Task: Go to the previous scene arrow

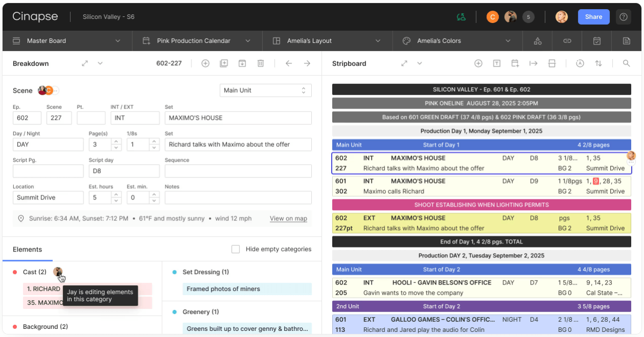Action: click(x=289, y=63)
